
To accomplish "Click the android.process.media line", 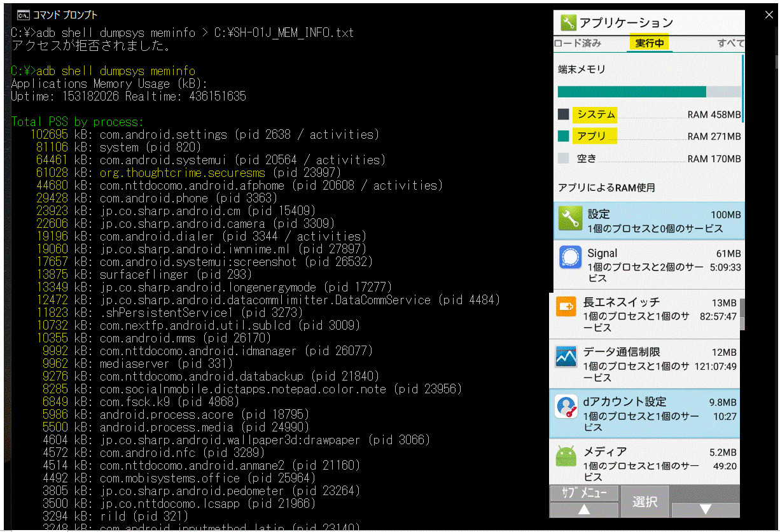I will pyautogui.click(x=176, y=427).
